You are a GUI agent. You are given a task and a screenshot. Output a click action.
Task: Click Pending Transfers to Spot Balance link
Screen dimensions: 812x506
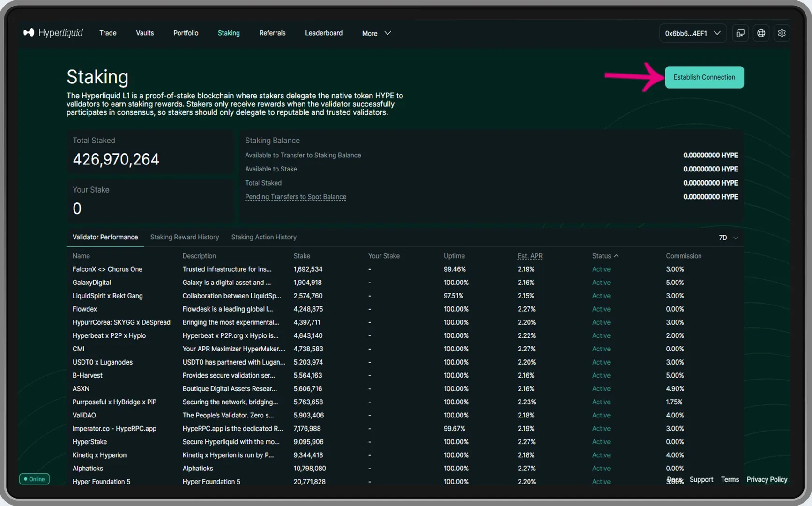tap(296, 197)
